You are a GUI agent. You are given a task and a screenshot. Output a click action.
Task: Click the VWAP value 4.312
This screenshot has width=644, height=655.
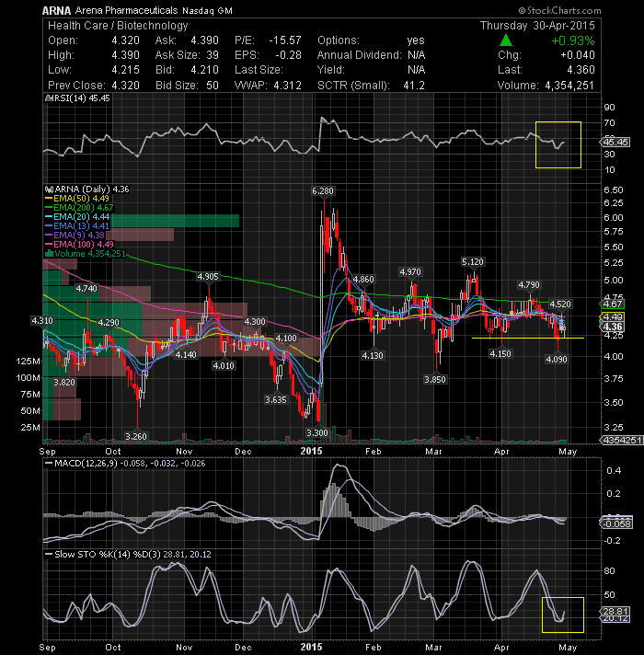[287, 86]
